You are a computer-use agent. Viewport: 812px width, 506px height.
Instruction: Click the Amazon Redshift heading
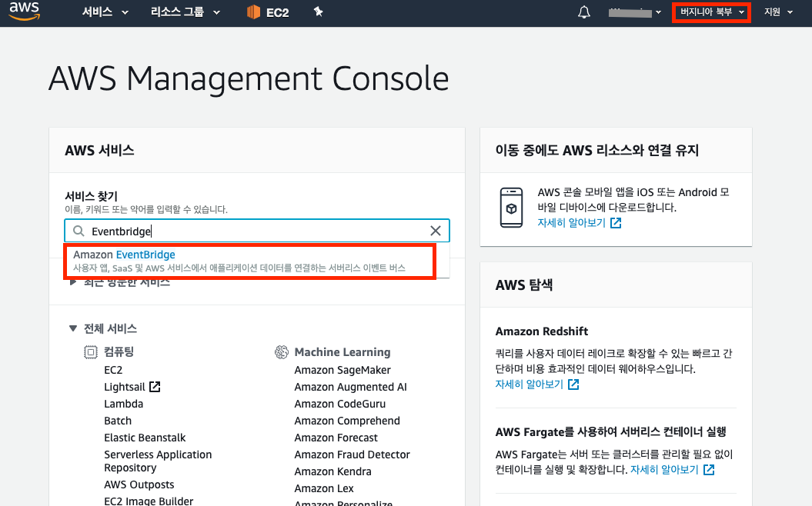[541, 331]
